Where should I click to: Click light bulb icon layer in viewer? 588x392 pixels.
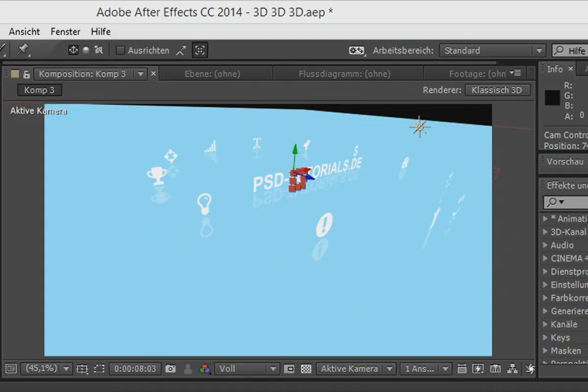point(204,203)
